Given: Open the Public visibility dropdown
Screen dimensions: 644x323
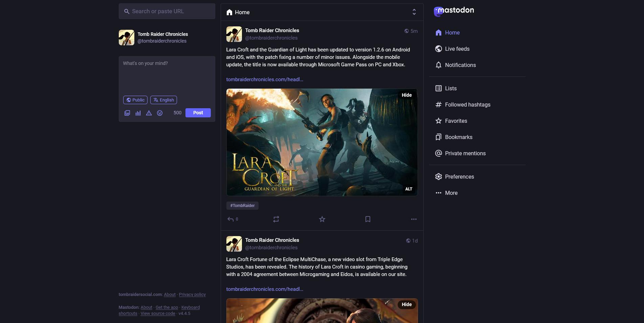Looking at the screenshot, I should pos(135,100).
